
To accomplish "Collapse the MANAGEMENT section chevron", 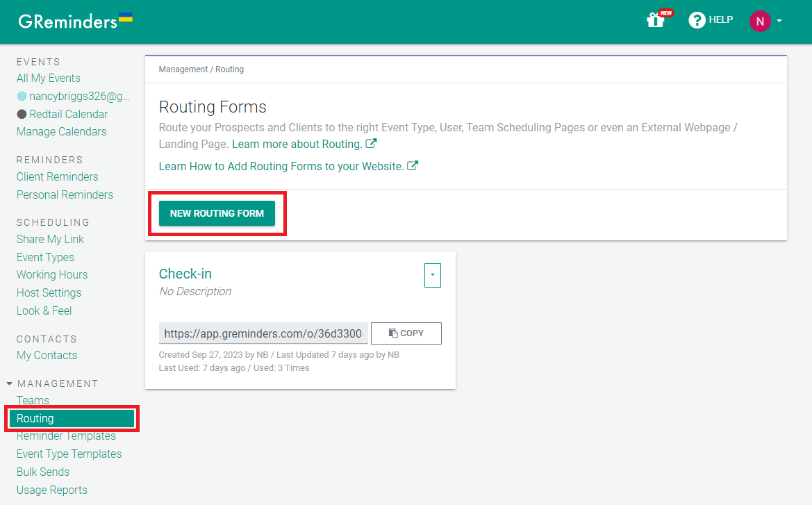I will (8, 383).
